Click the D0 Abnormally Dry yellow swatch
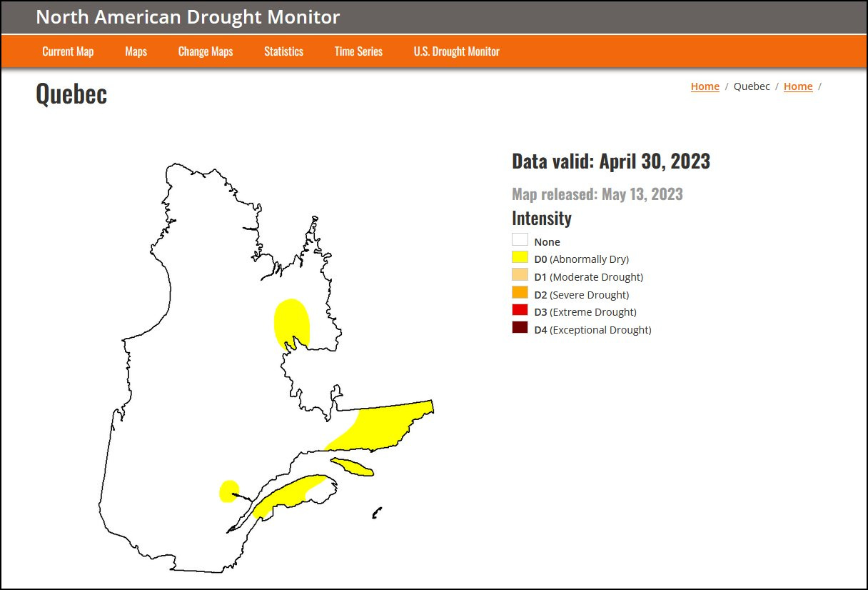This screenshot has width=868, height=590. pyautogui.click(x=520, y=257)
